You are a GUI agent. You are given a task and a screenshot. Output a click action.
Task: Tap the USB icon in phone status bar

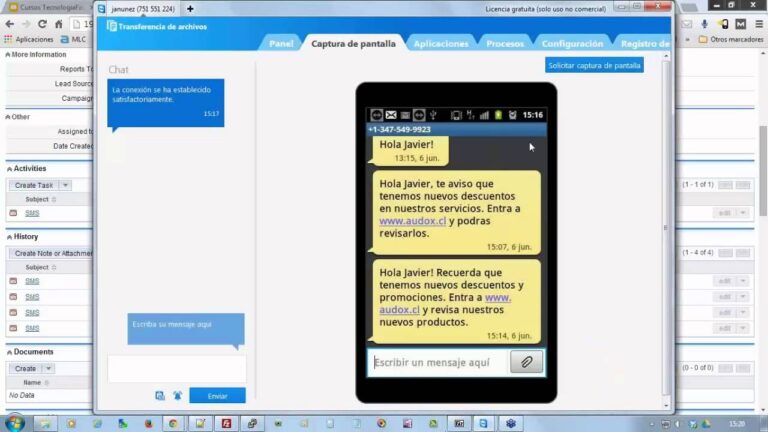(x=433, y=115)
